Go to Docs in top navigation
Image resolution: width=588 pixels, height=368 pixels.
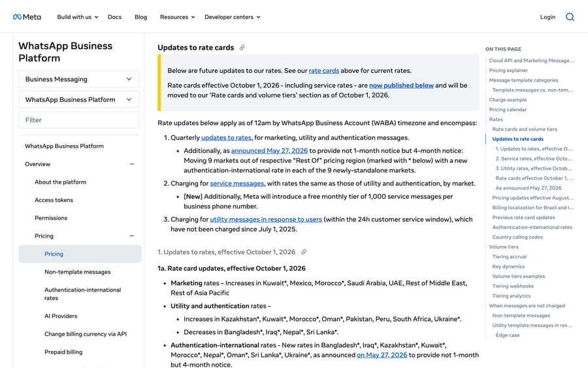click(114, 17)
